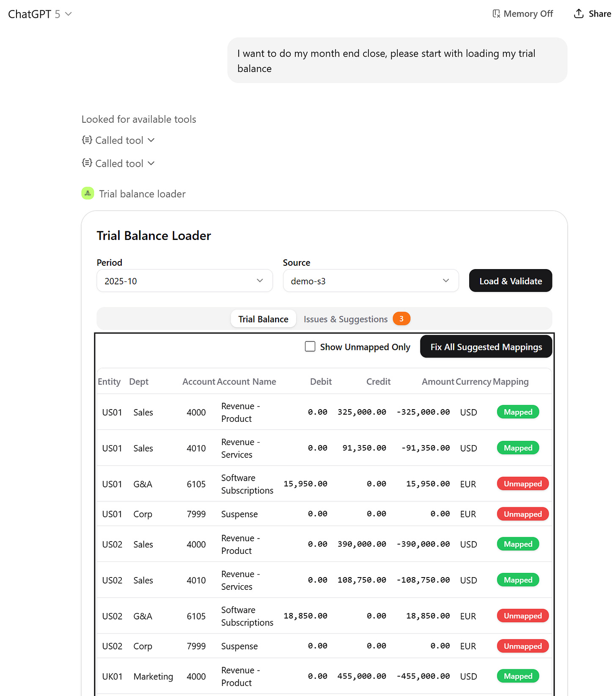Click the Looked for available tools text

coord(139,119)
